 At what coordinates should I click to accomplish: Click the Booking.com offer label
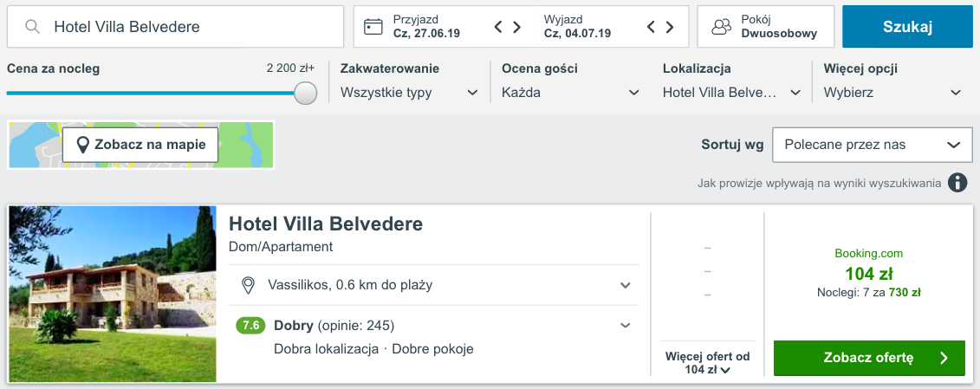[869, 253]
